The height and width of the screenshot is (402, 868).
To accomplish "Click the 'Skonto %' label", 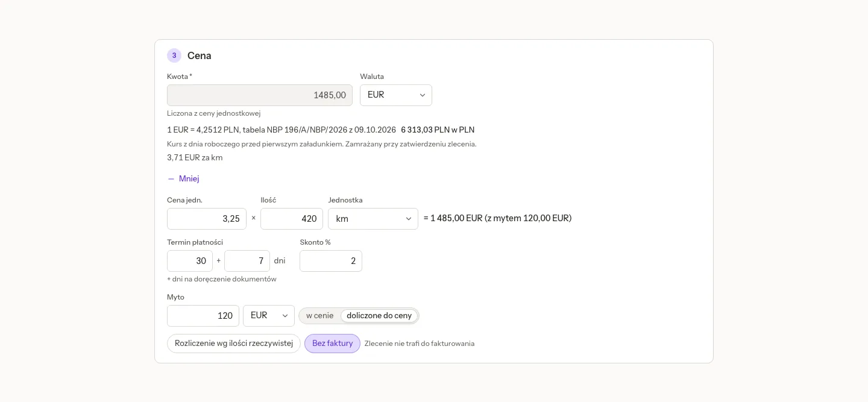I will 315,242.
